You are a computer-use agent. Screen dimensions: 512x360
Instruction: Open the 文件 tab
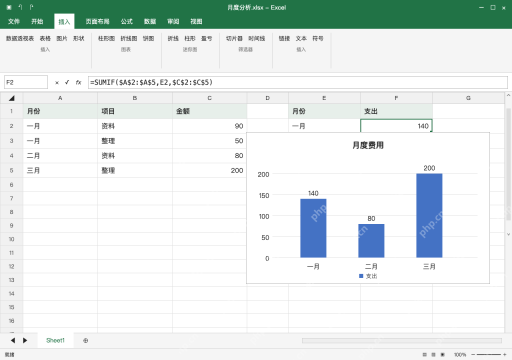point(14,22)
